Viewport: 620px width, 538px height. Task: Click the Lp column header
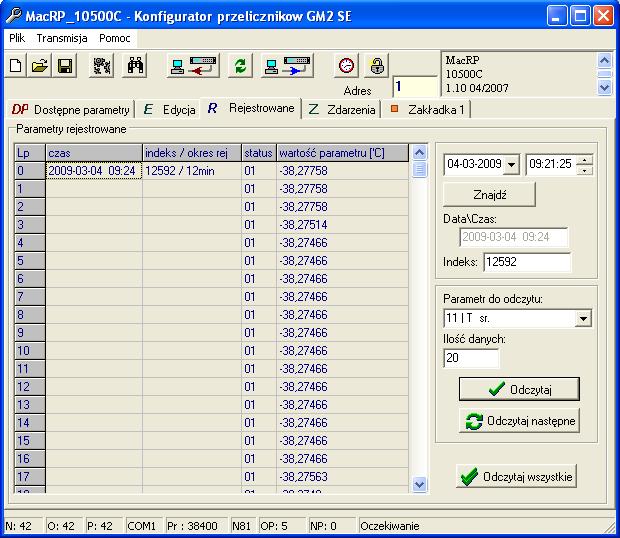click(x=30, y=153)
